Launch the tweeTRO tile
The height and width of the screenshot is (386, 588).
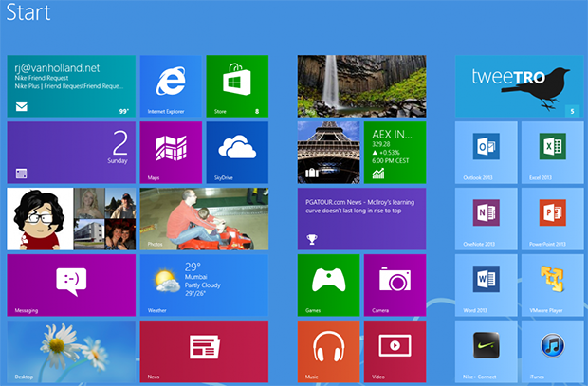(520, 86)
